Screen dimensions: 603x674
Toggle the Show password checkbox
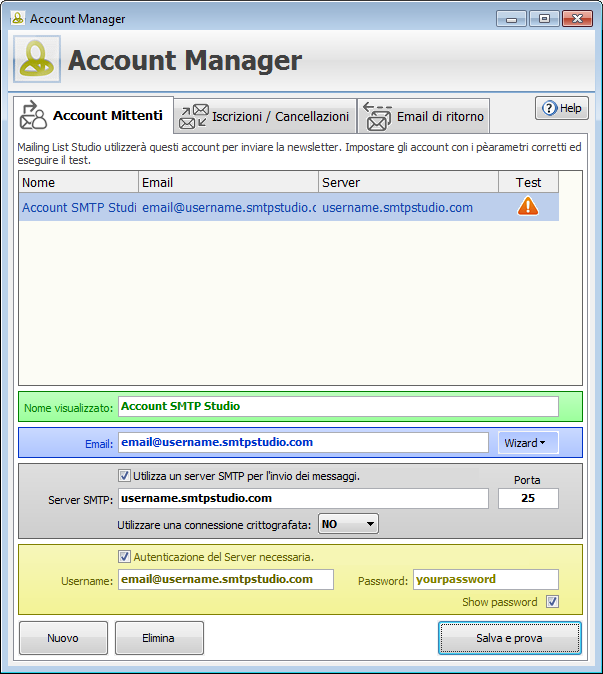[552, 602]
